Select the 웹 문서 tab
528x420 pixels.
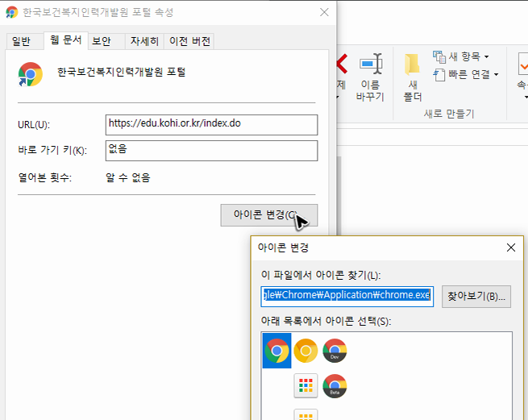[66, 40]
